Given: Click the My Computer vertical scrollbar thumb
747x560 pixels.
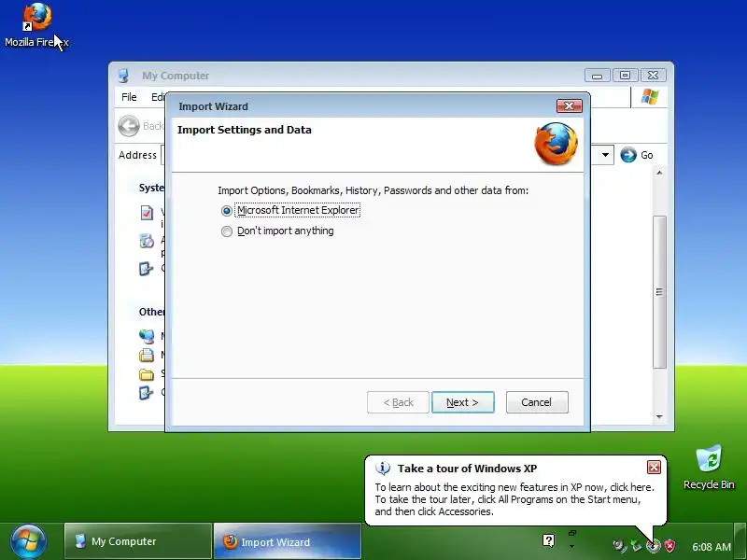Looking at the screenshot, I should (659, 292).
